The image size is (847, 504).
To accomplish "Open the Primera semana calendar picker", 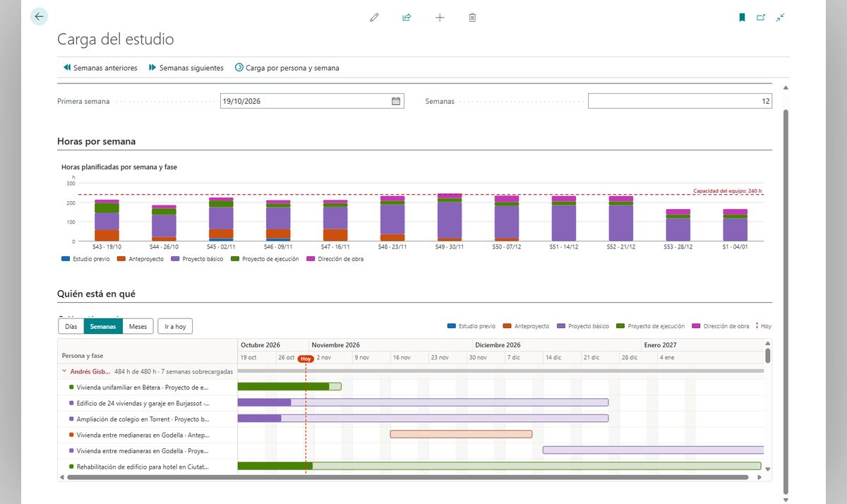I will 396,101.
